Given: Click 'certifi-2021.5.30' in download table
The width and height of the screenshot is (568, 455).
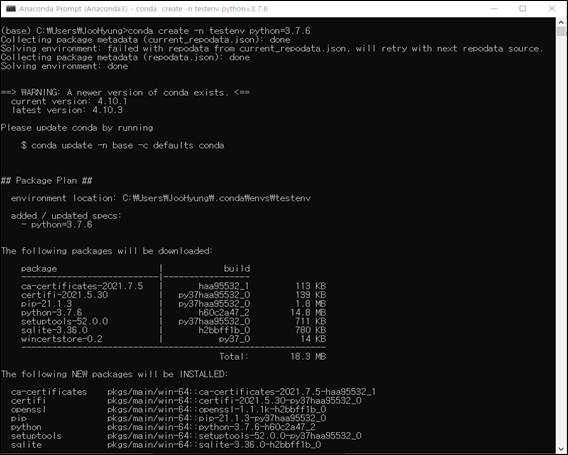Looking at the screenshot, I should (64, 295).
